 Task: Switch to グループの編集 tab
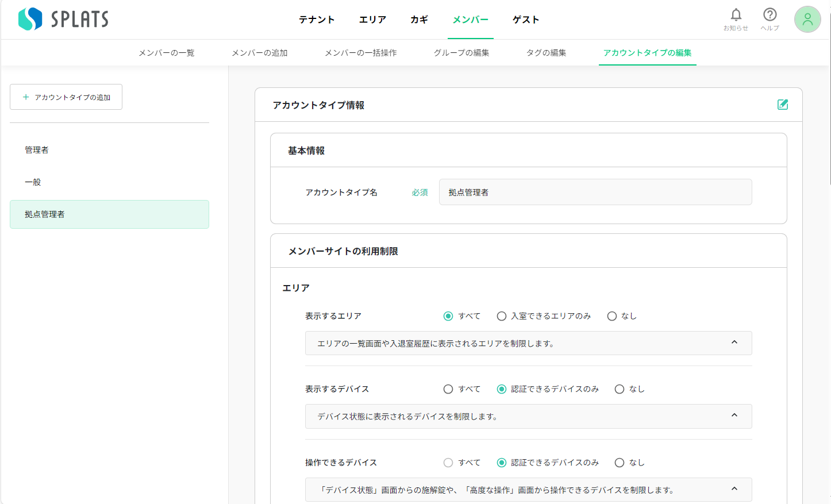pyautogui.click(x=461, y=53)
